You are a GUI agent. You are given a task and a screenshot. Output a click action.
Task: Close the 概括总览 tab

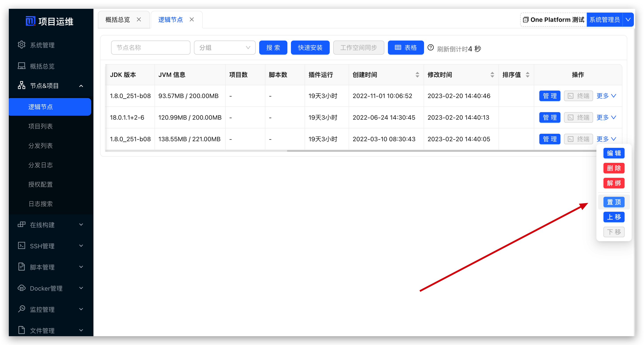click(139, 19)
